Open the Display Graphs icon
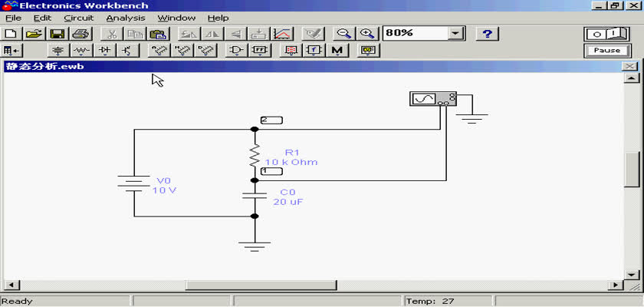Viewport: 644px width, 307px height. (283, 34)
